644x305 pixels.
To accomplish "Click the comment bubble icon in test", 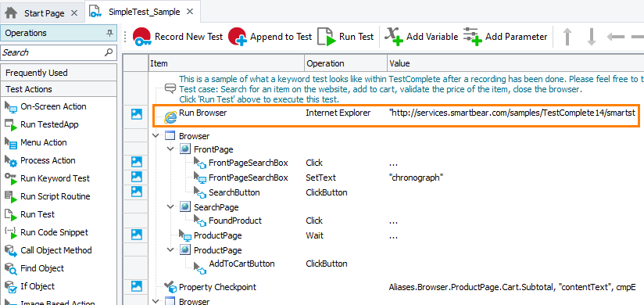I will [x=170, y=89].
